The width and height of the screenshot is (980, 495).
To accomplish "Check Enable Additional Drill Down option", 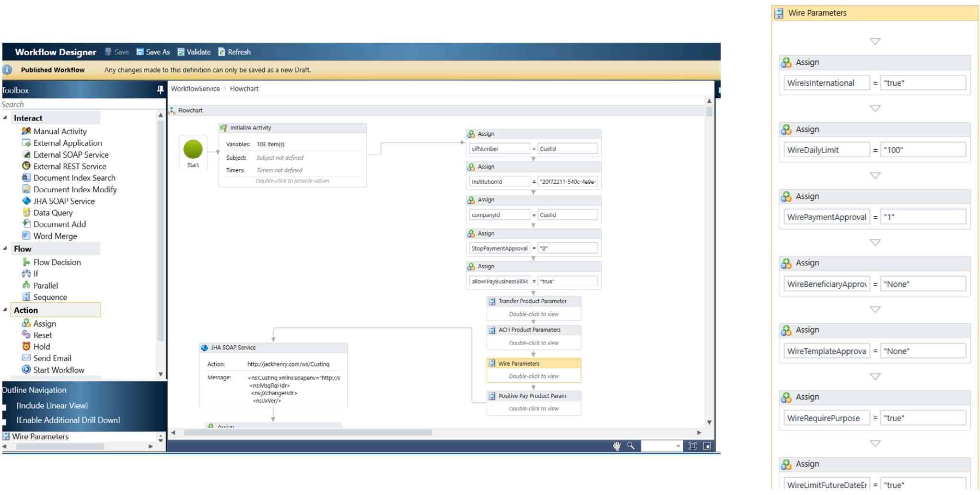I will point(4,422).
